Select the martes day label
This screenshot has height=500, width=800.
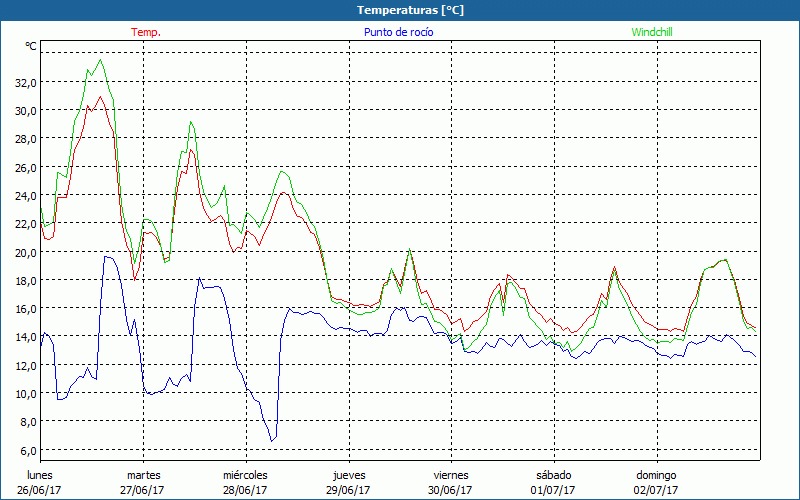coord(143,475)
